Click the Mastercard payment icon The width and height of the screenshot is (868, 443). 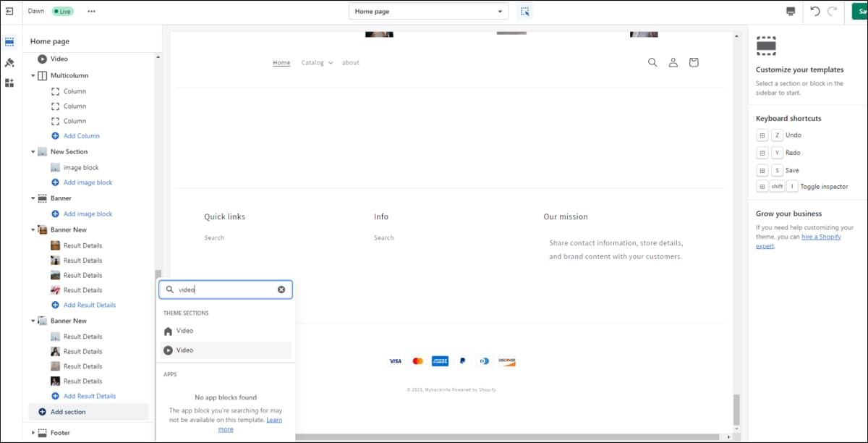tap(417, 361)
